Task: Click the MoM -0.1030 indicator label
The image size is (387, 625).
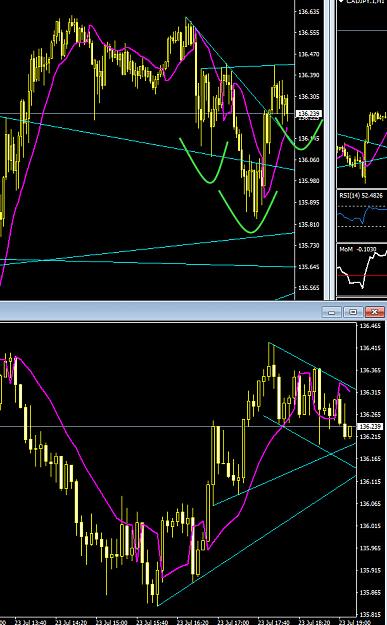Action: click(x=358, y=249)
